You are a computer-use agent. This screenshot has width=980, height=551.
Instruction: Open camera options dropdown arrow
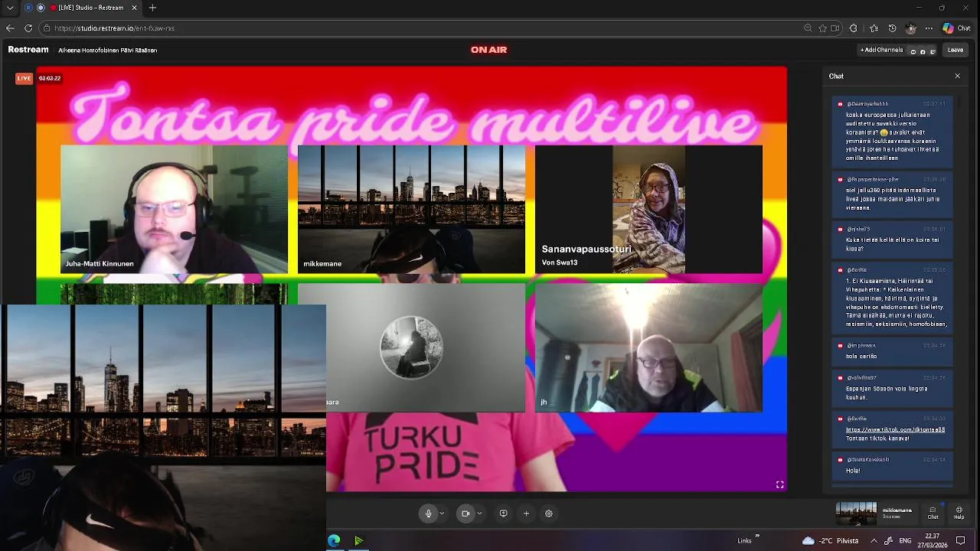[x=479, y=514]
